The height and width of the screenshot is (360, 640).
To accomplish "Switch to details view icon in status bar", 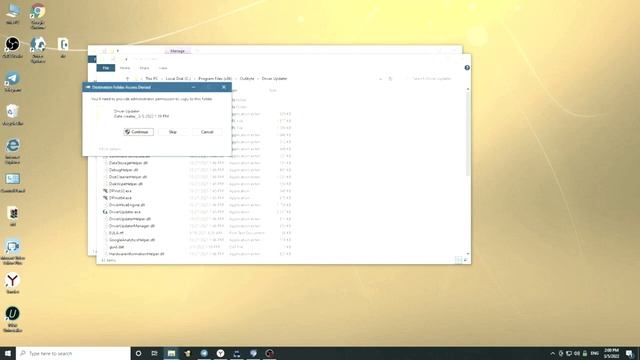I will pos(458,260).
